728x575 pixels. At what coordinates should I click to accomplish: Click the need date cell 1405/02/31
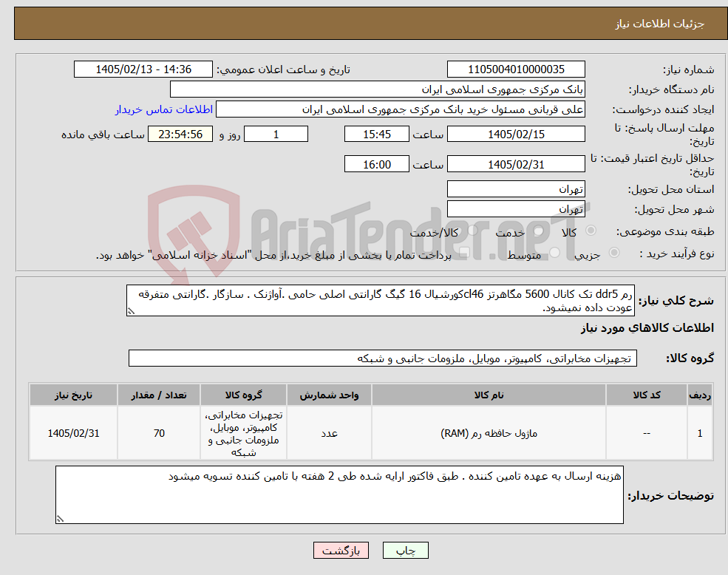[73, 433]
